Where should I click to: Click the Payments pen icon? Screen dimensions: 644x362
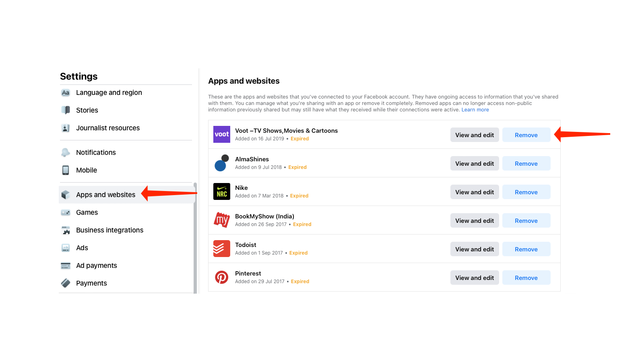click(x=66, y=283)
